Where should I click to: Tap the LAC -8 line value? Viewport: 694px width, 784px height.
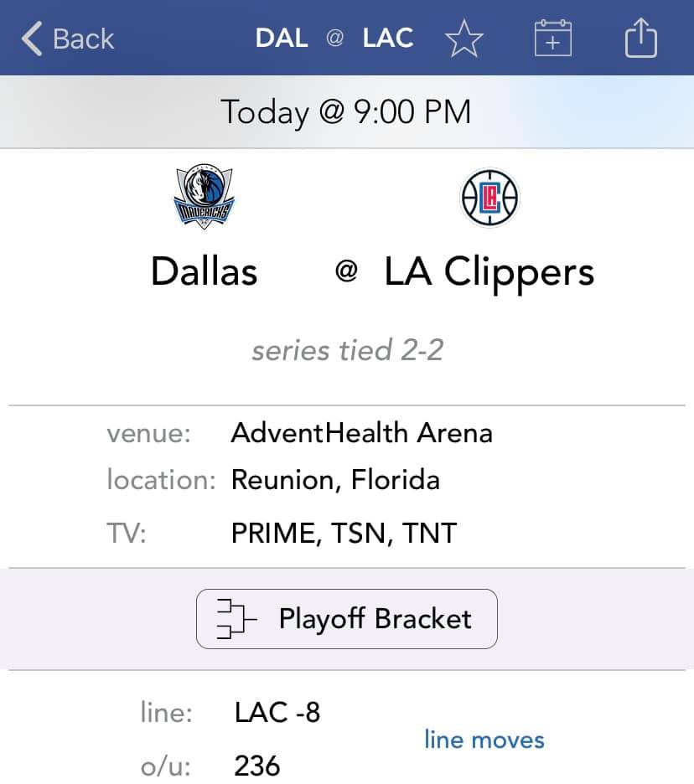pos(277,712)
